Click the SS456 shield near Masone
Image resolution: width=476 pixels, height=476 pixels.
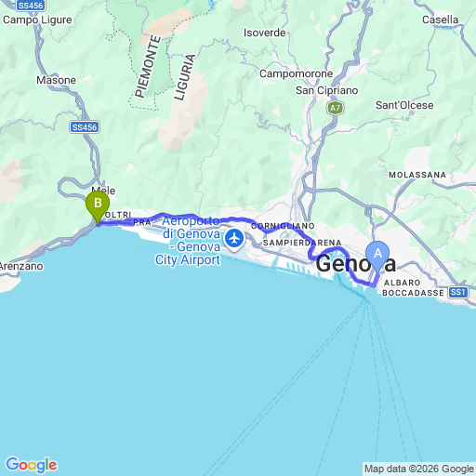pyautogui.click(x=85, y=127)
